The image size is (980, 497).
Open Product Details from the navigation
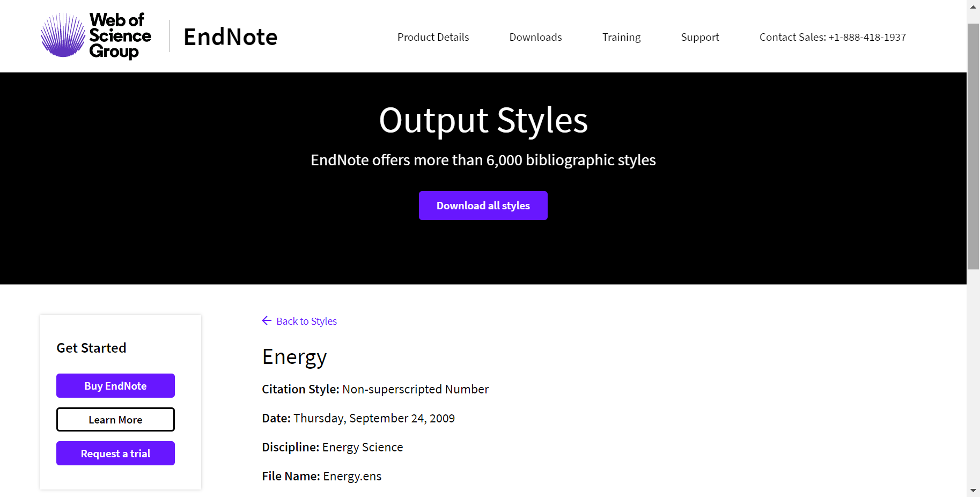pyautogui.click(x=433, y=36)
